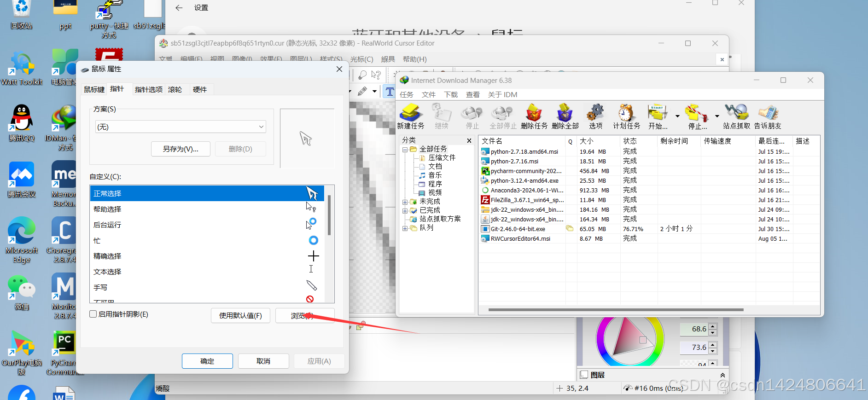
Task: Collapse the 全部任务 tree node
Action: (x=405, y=149)
